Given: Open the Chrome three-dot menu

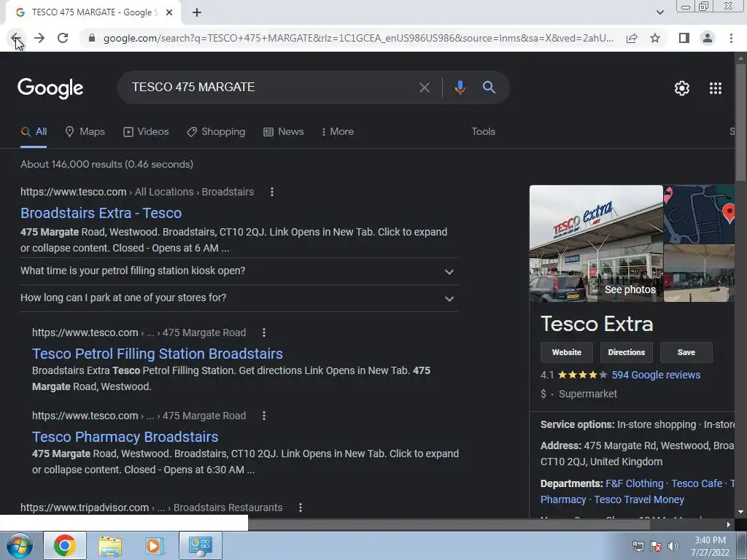Looking at the screenshot, I should (731, 38).
